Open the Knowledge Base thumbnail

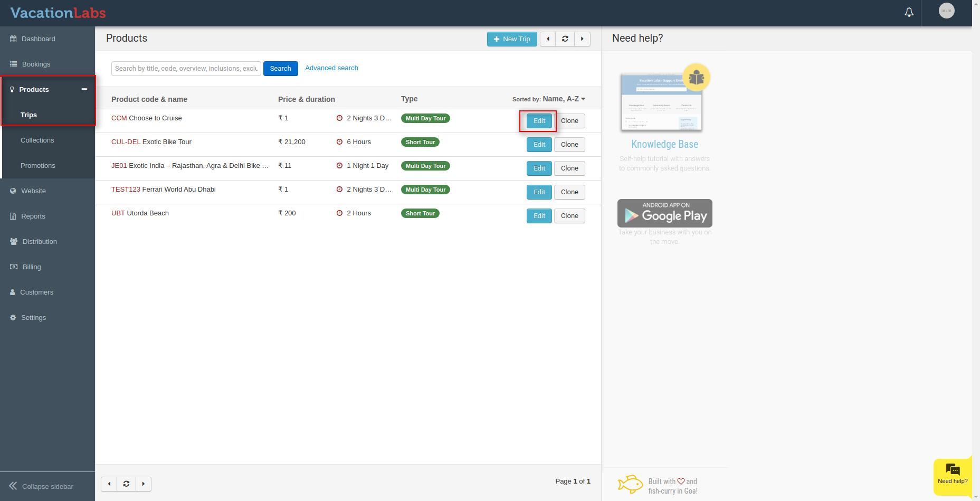pyautogui.click(x=662, y=102)
